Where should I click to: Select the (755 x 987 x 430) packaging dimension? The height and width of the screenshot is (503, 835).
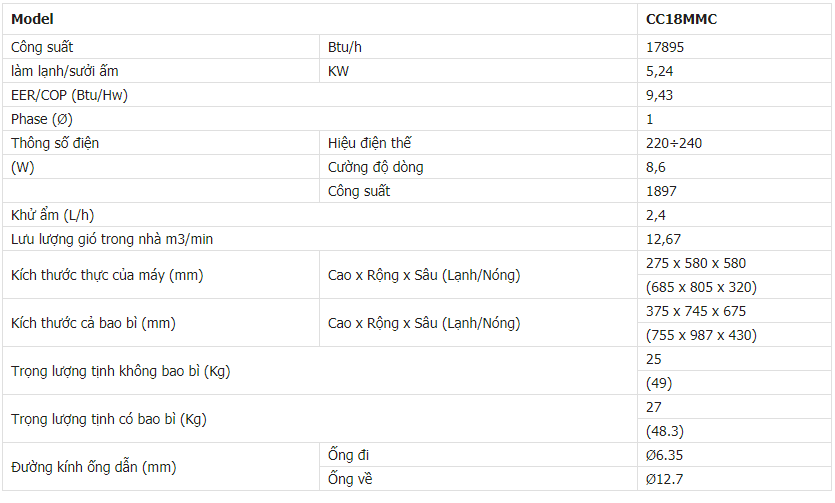point(701,335)
